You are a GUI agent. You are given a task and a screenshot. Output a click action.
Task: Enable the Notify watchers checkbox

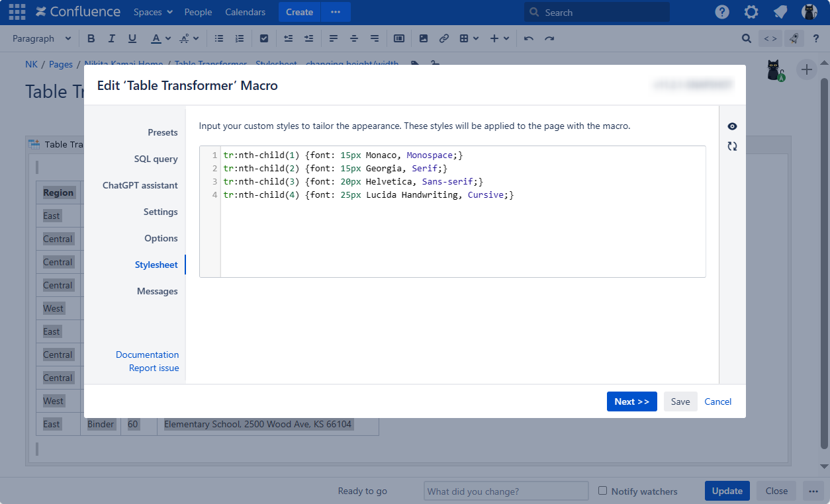(602, 491)
